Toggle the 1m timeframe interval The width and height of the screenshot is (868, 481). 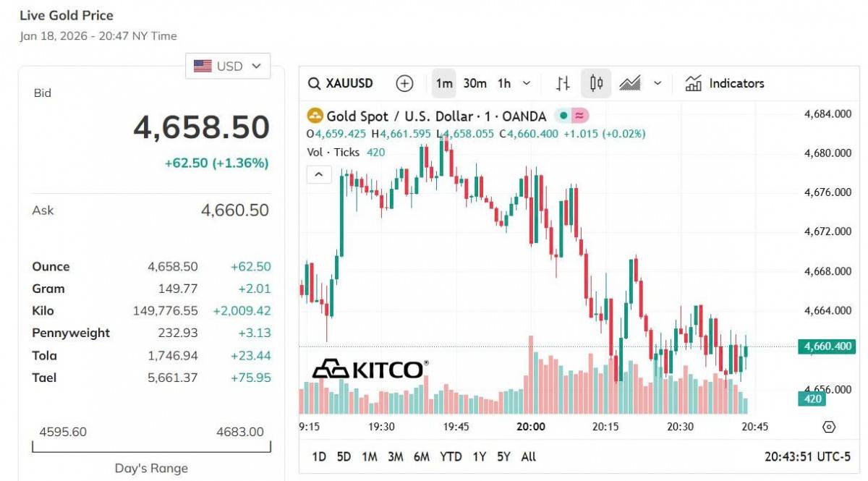pos(444,83)
